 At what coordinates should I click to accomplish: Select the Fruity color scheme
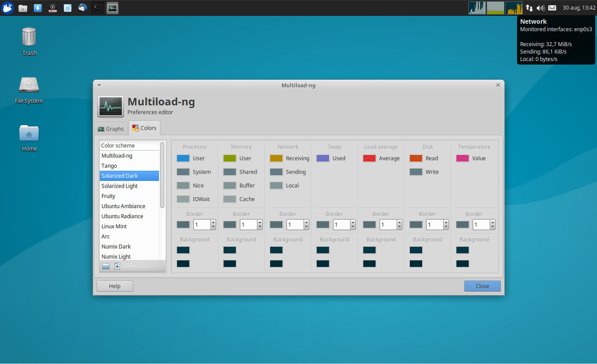tap(129, 196)
